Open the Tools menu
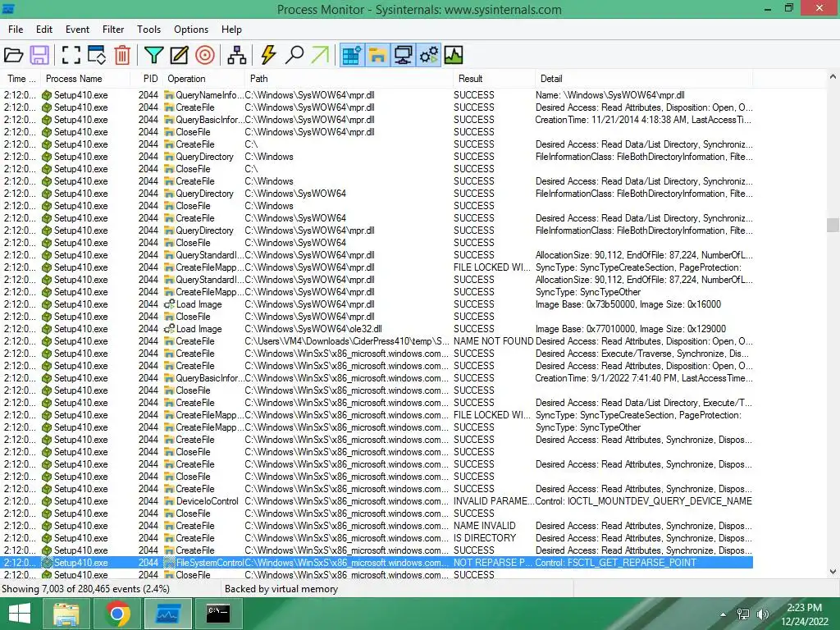The height and width of the screenshot is (630, 840). 148,30
